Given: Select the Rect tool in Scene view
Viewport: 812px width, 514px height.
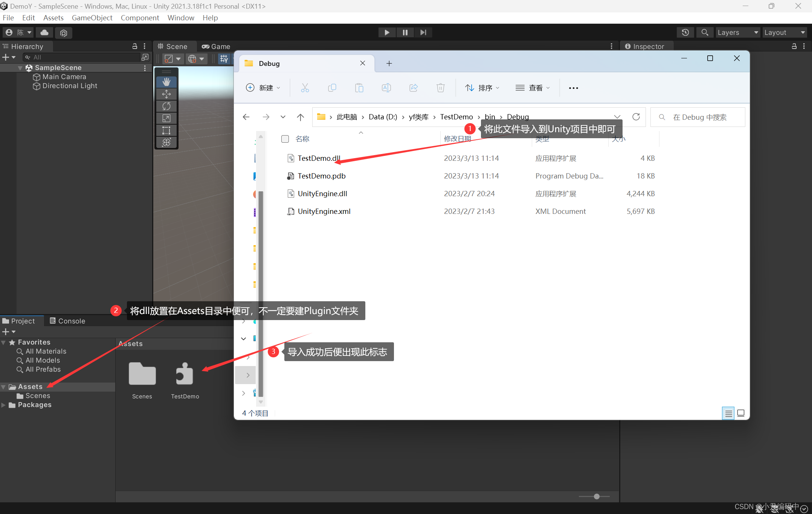Looking at the screenshot, I should coord(166,130).
